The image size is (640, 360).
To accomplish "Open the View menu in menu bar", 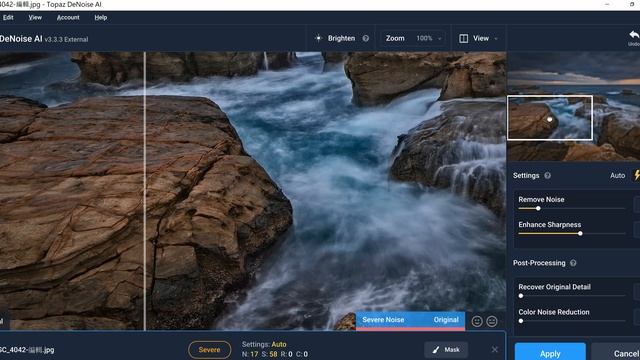I will point(35,18).
